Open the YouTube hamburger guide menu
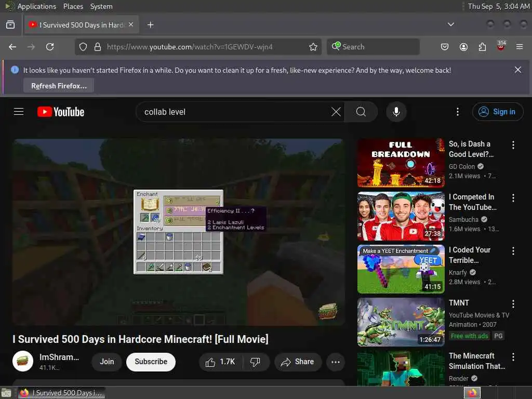The width and height of the screenshot is (532, 399). pyautogui.click(x=19, y=112)
